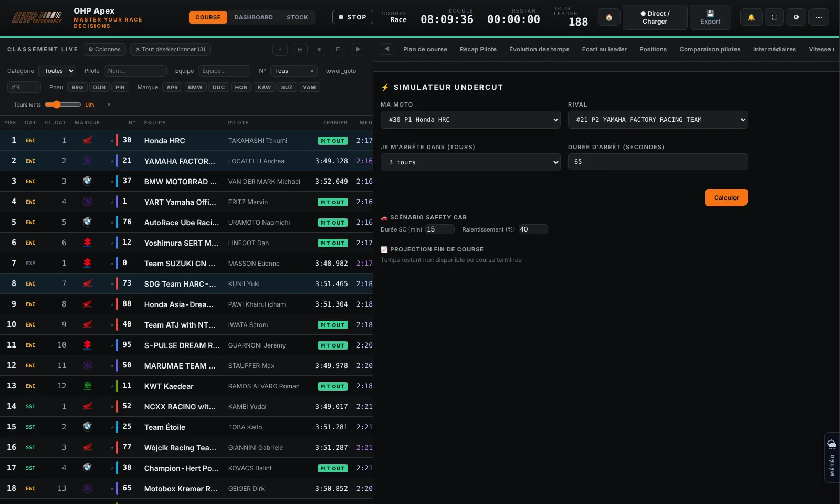This screenshot has height=504, width=840.
Task: Open the MÉTÉO weather side tab
Action: (832, 457)
